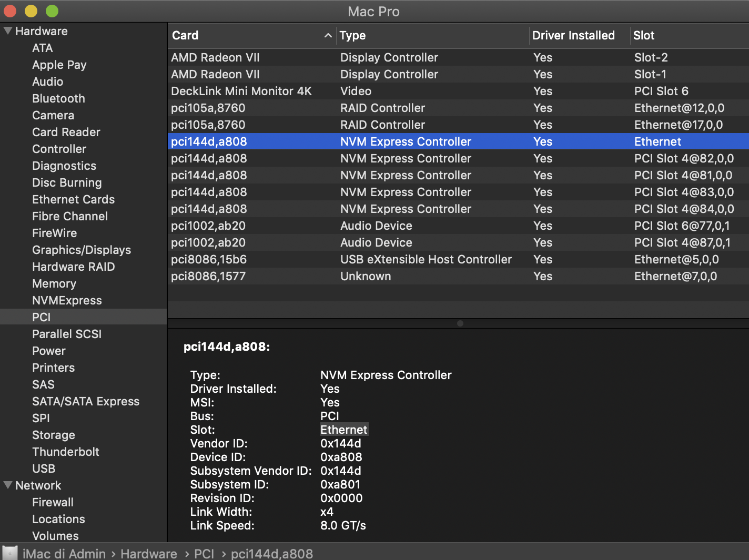Sort table by Type column
The width and height of the screenshot is (749, 560).
(433, 35)
